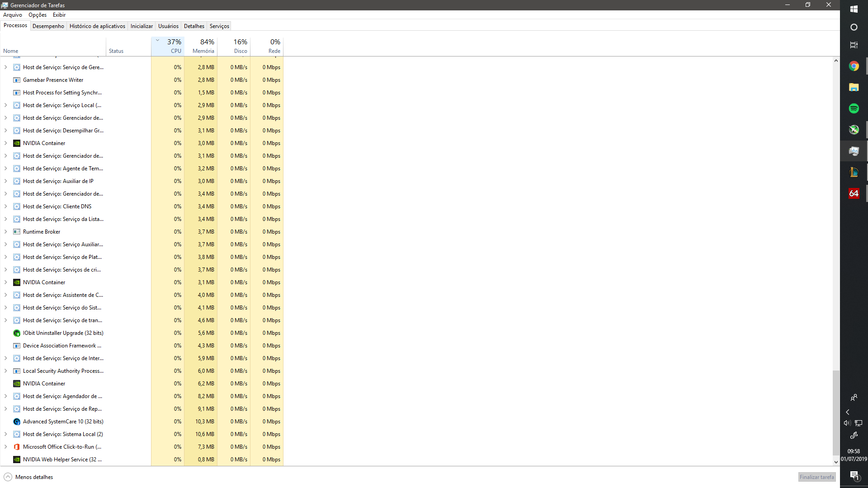
Task: Collapse view with Menos detalhes chevron
Action: [x=8, y=477]
